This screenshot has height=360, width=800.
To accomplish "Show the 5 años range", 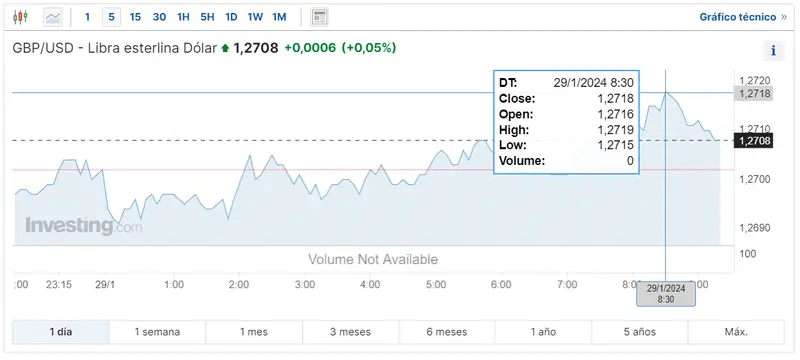I will click(x=640, y=332).
